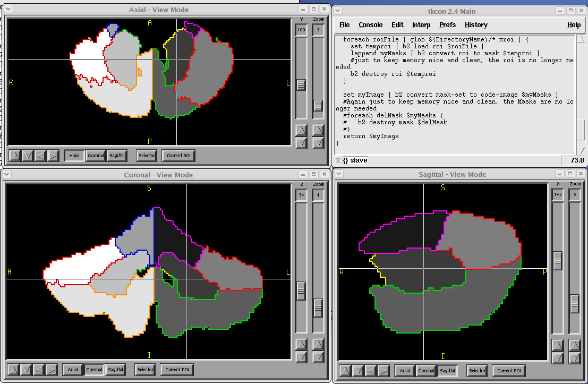Select Axial view in Sagittal window
This screenshot has width=588, height=384.
coord(405,371)
